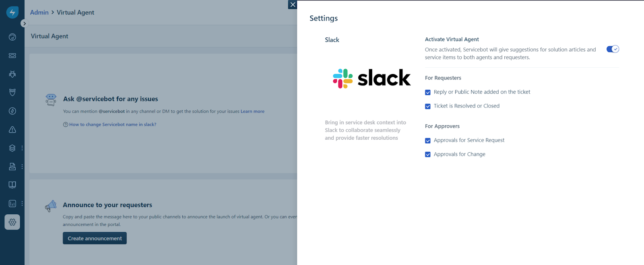Open more options beside the Assets icon
644x265 pixels.
(x=22, y=148)
